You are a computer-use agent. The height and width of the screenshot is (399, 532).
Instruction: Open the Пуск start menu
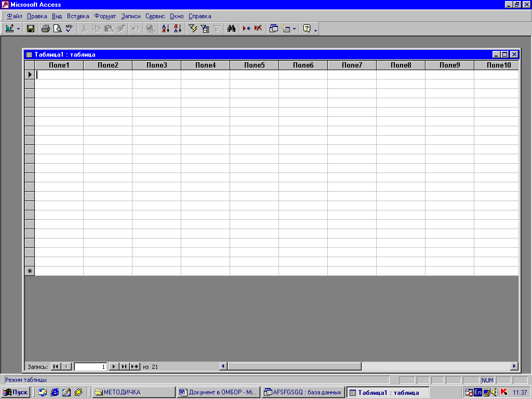point(16,392)
